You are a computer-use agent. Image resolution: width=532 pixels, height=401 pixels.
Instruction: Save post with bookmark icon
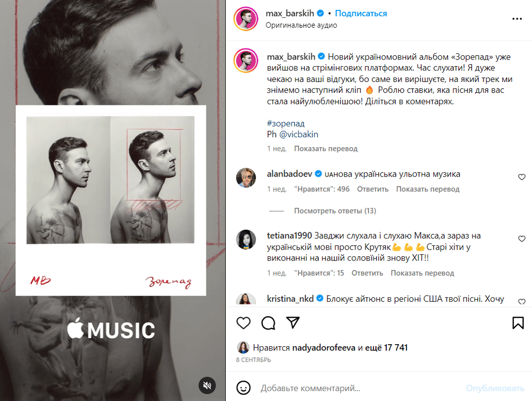518,323
